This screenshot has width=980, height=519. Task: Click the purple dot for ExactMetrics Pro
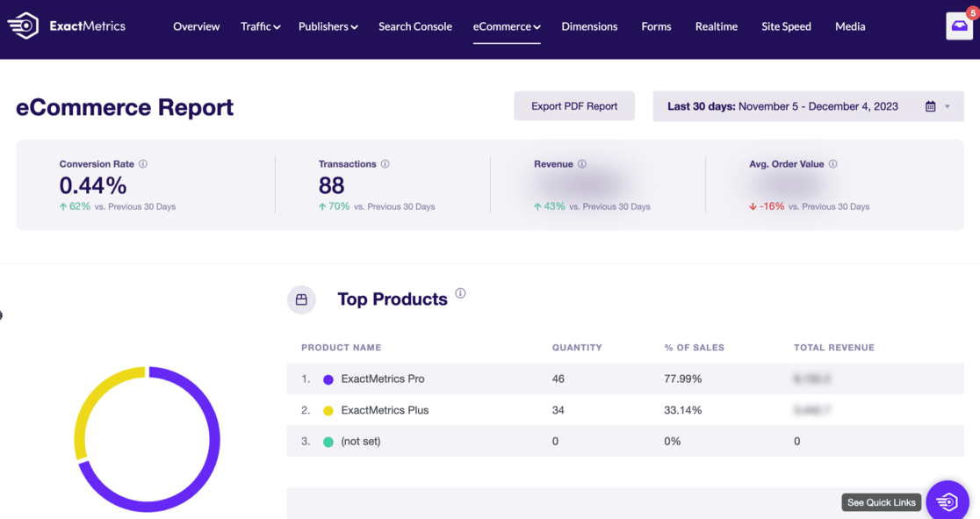(x=328, y=379)
